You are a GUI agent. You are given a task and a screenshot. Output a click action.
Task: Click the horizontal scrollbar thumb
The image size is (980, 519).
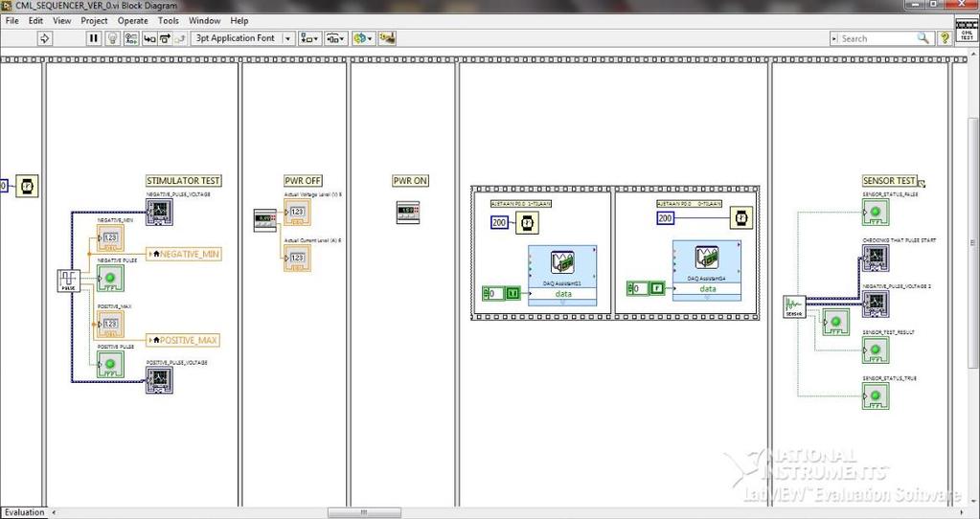364,512
